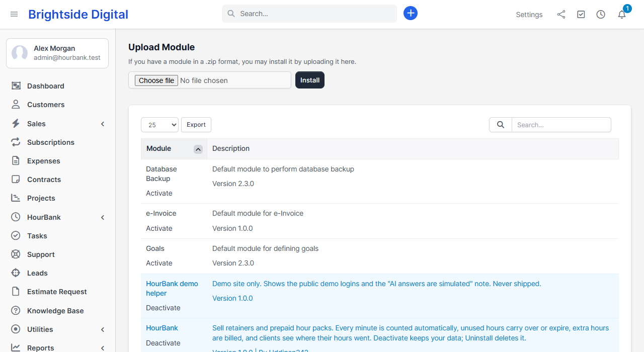Focus the top global search field
Image resolution: width=644 pixels, height=352 pixels.
309,14
